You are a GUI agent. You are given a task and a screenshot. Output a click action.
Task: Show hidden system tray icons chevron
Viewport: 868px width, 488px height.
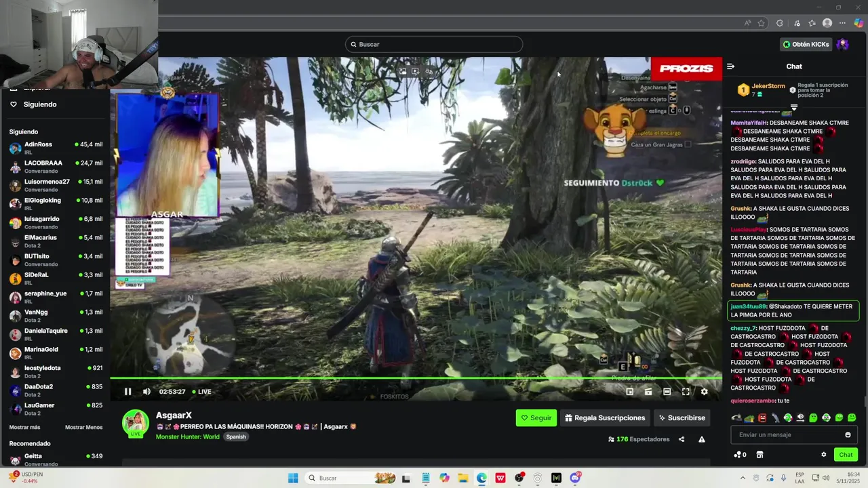(x=743, y=478)
